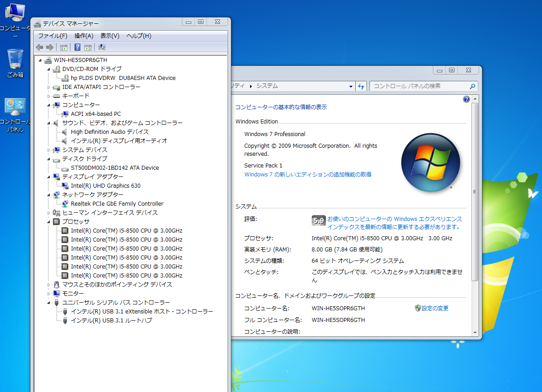Click the High Definition Audio デバイス speaker icon
Image resolution: width=542 pixels, height=392 pixels.
[x=65, y=132]
